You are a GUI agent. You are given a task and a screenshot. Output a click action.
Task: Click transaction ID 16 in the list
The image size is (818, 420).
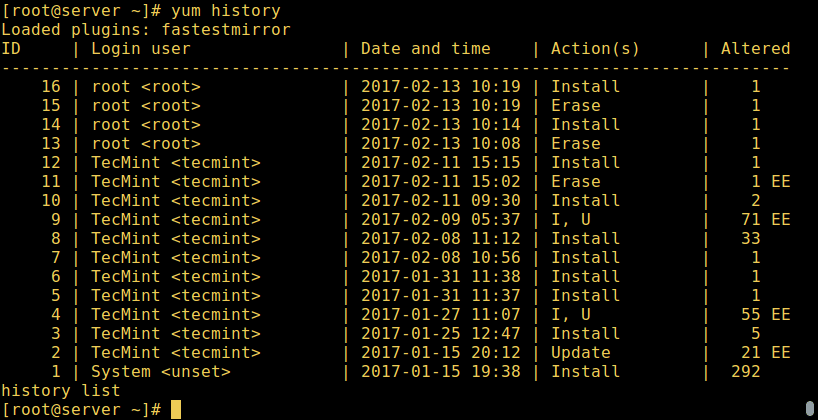pyautogui.click(x=51, y=86)
